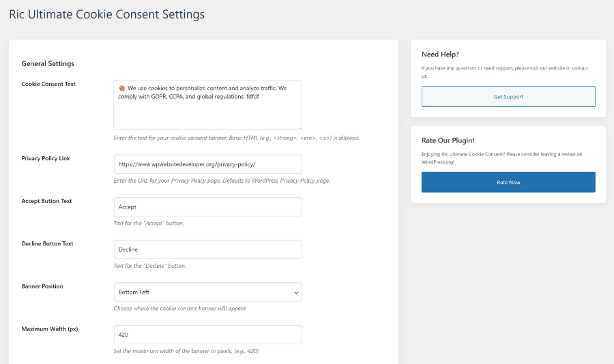Click the resize handle of the consent textarea
The image size is (614, 364).
click(x=298, y=126)
